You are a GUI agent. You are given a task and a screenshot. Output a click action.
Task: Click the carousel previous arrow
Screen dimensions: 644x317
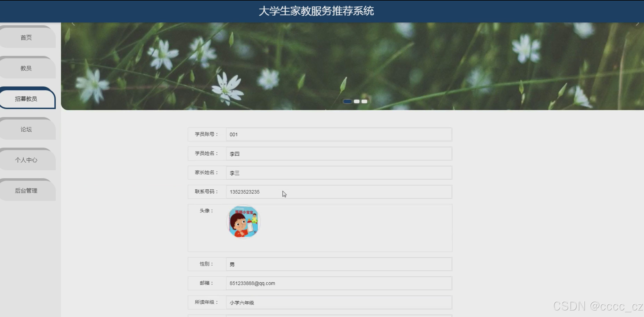[x=73, y=24]
